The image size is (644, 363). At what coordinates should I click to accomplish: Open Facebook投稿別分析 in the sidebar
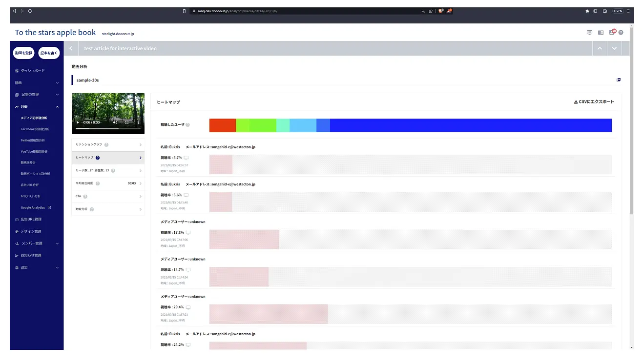coord(35,129)
